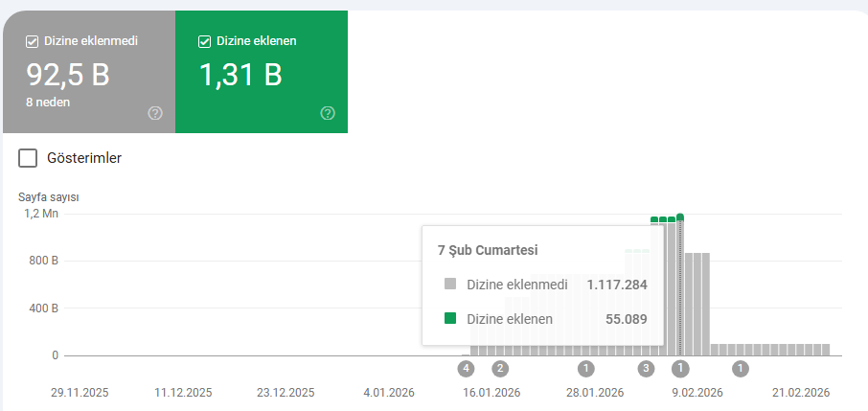This screenshot has width=868, height=411.
Task: Click the 55.089 value in tooltip
Action: [627, 319]
